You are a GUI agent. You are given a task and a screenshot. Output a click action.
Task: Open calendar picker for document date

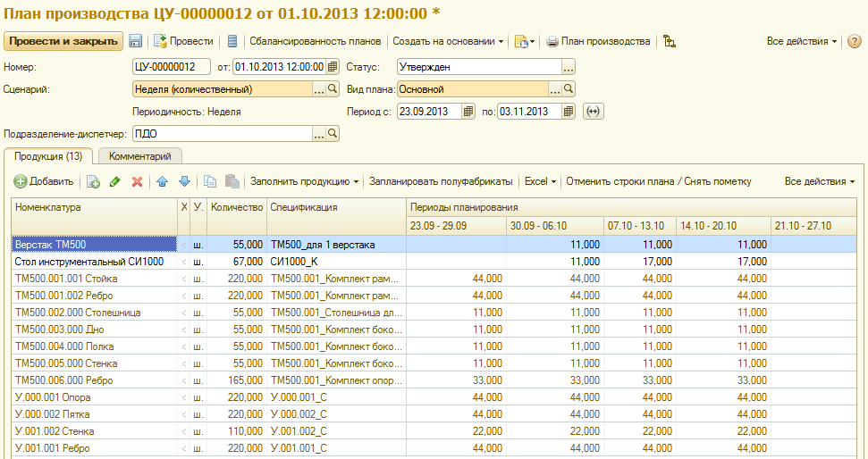[x=333, y=67]
